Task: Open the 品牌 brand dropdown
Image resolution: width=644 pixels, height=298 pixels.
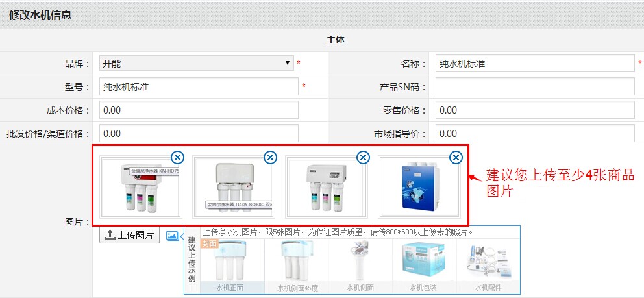Action: click(x=197, y=63)
